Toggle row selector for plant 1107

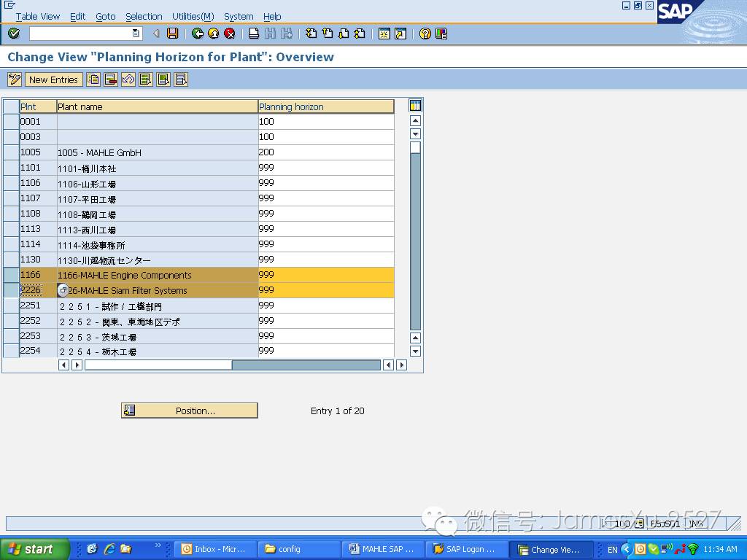(x=11, y=198)
